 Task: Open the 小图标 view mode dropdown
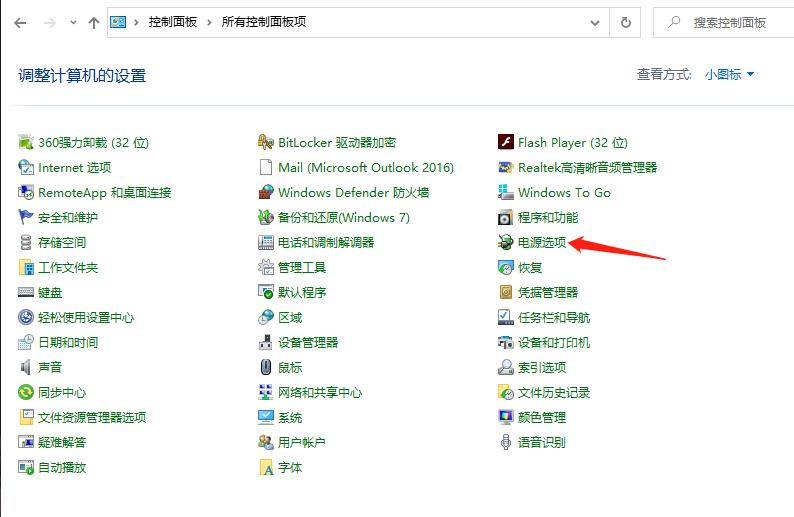click(729, 75)
